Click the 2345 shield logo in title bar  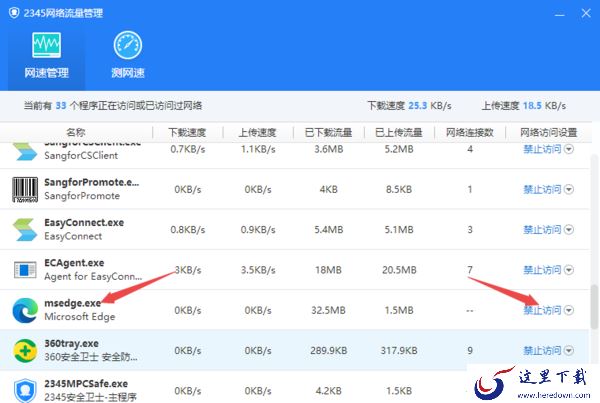click(x=14, y=13)
